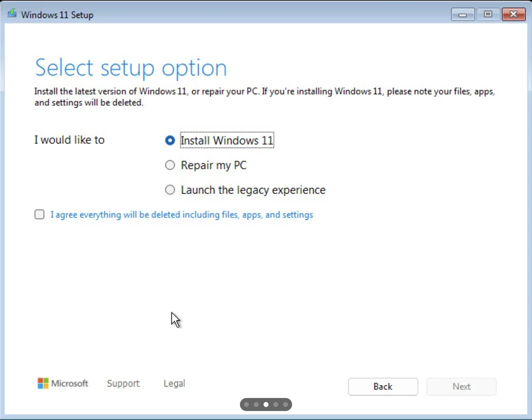The height and width of the screenshot is (420, 532).
Task: Click the second progress dot
Action: pos(256,405)
